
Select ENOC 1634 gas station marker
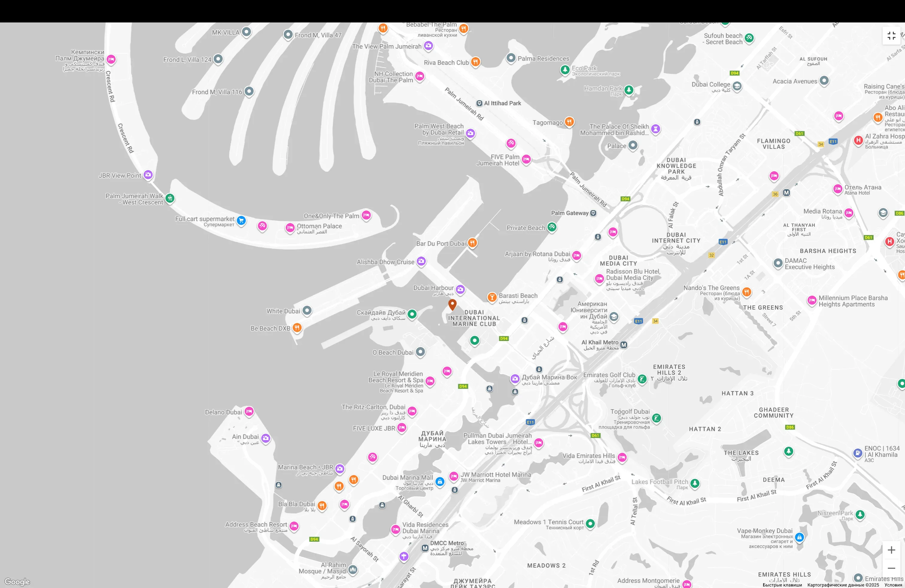(858, 453)
